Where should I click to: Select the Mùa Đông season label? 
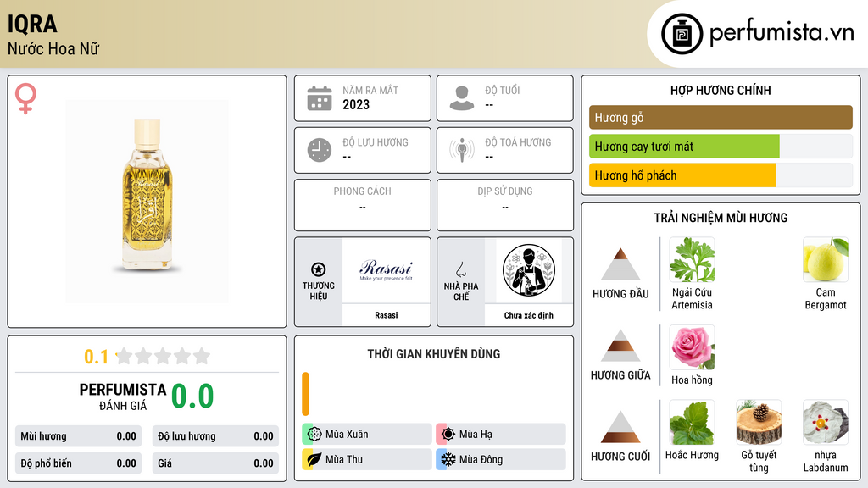pyautogui.click(x=481, y=459)
